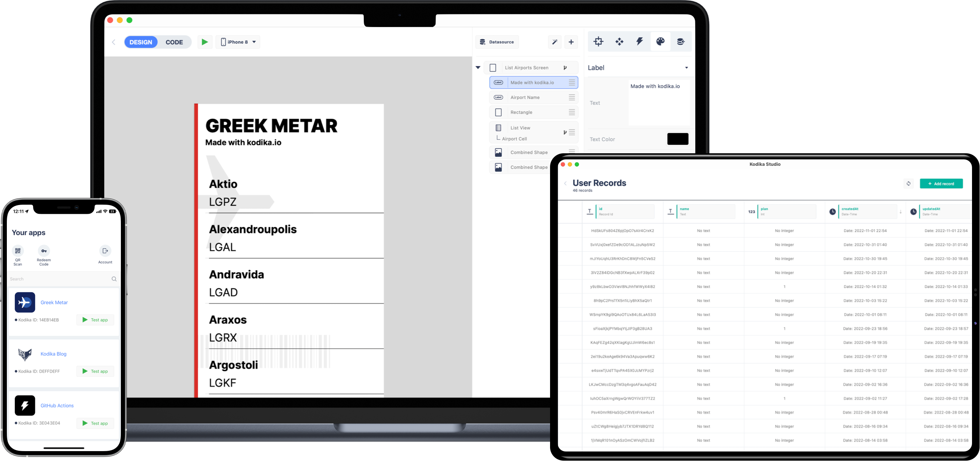Switch to CODE tab in Kodika editor

pyautogui.click(x=174, y=42)
